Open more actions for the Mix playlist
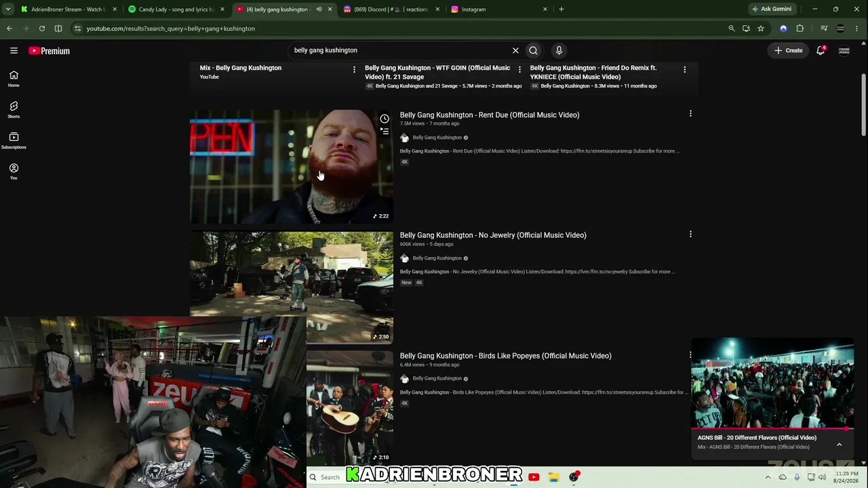This screenshot has width=868, height=488. (x=354, y=69)
